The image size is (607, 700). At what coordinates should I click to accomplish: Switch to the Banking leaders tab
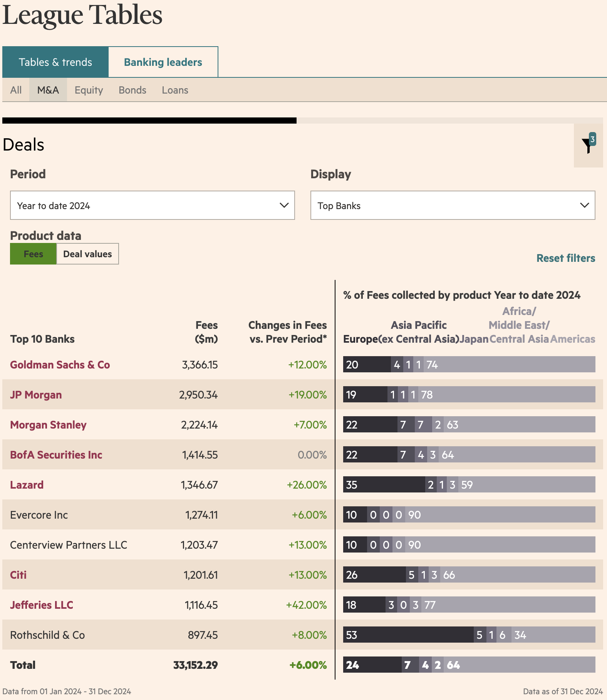point(163,62)
